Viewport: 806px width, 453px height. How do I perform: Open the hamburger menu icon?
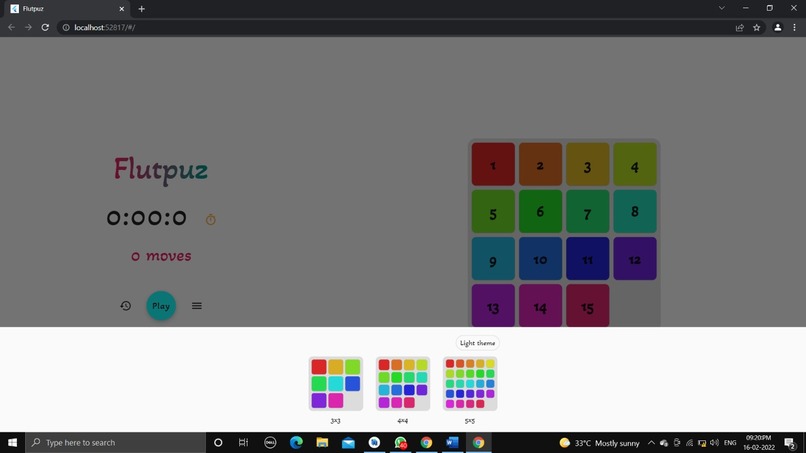tap(197, 306)
